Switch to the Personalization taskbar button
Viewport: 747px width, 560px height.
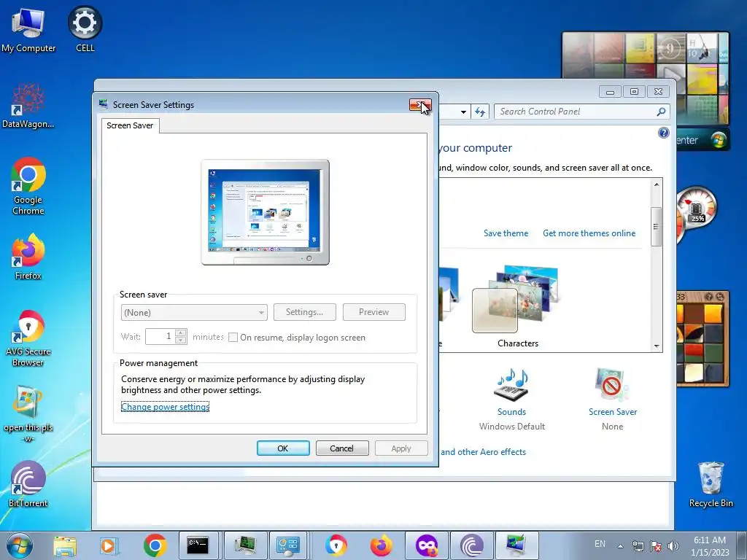point(516,545)
